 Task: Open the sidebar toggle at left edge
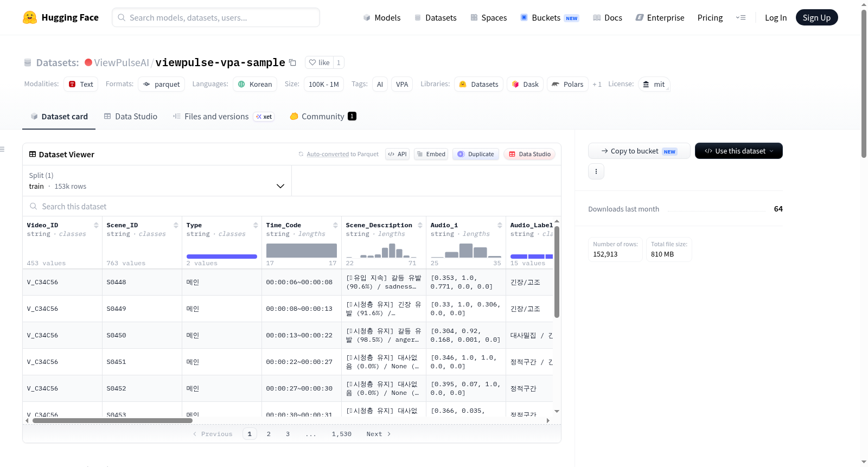click(x=3, y=149)
